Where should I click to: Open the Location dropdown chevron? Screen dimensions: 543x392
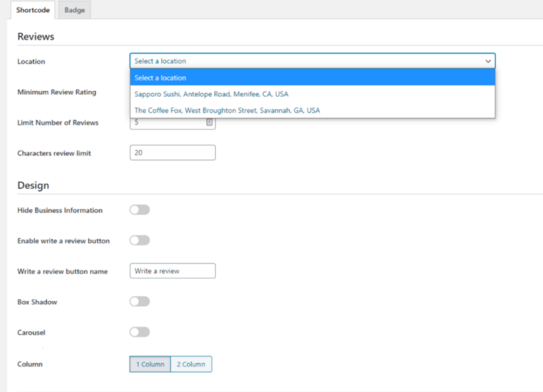(488, 61)
